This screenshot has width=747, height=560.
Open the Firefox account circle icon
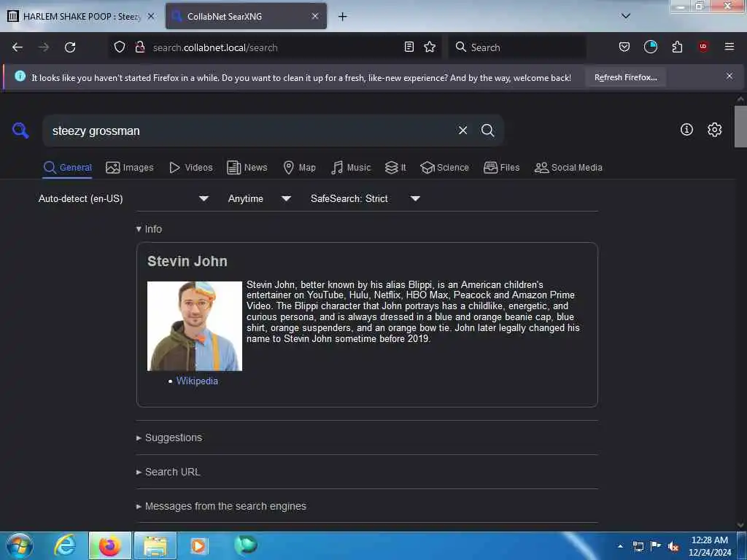coord(650,47)
